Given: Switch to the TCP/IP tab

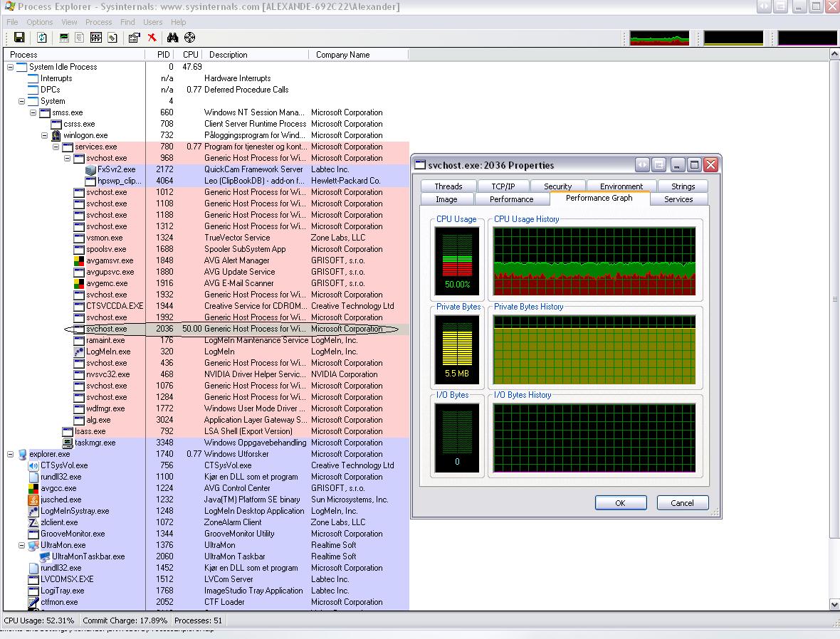Looking at the screenshot, I should (503, 186).
